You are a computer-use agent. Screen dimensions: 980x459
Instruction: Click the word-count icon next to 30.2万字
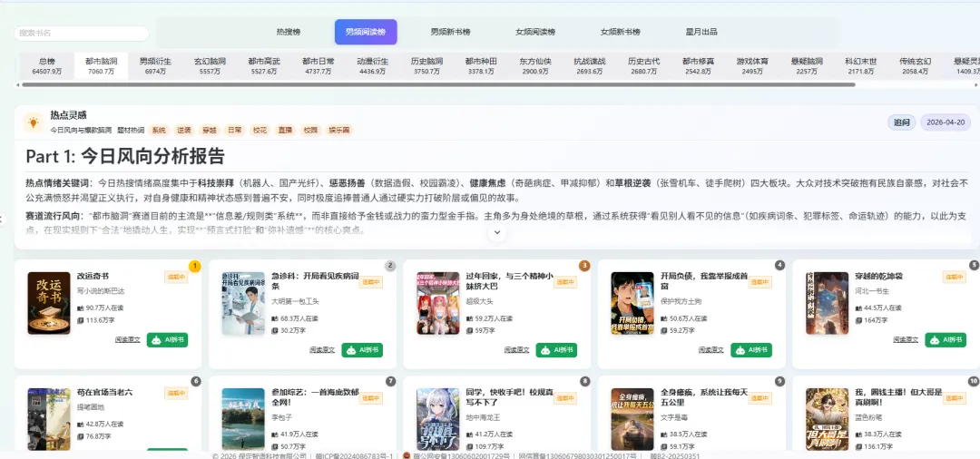[275, 331]
